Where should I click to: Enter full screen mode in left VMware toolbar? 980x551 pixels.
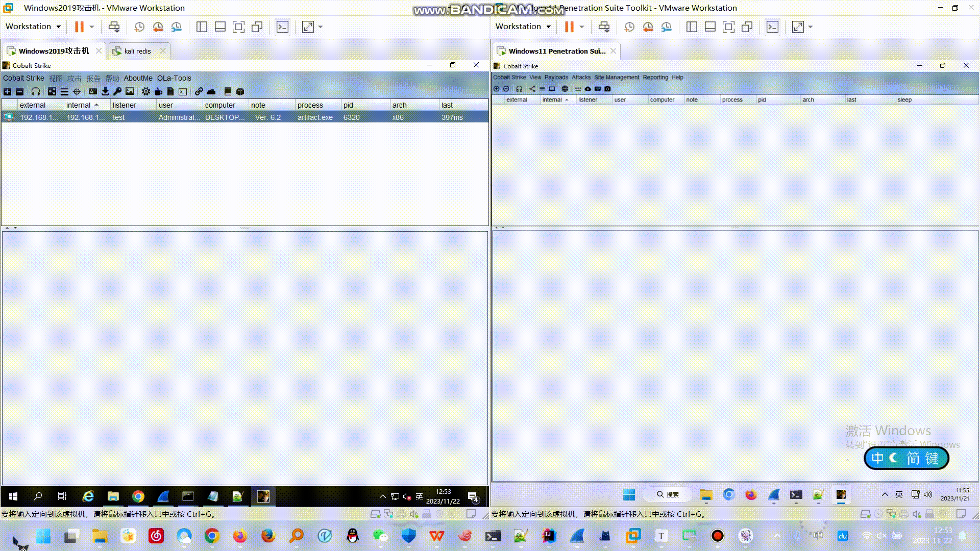pyautogui.click(x=238, y=27)
